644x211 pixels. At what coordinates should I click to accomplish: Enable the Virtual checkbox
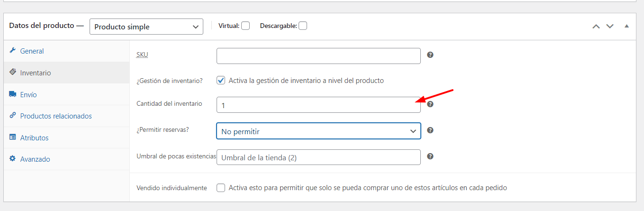[245, 26]
